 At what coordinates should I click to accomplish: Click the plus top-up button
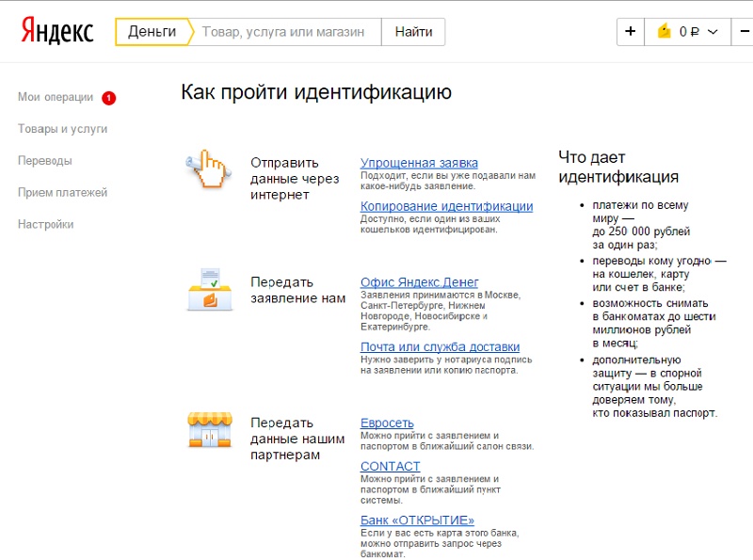point(630,32)
